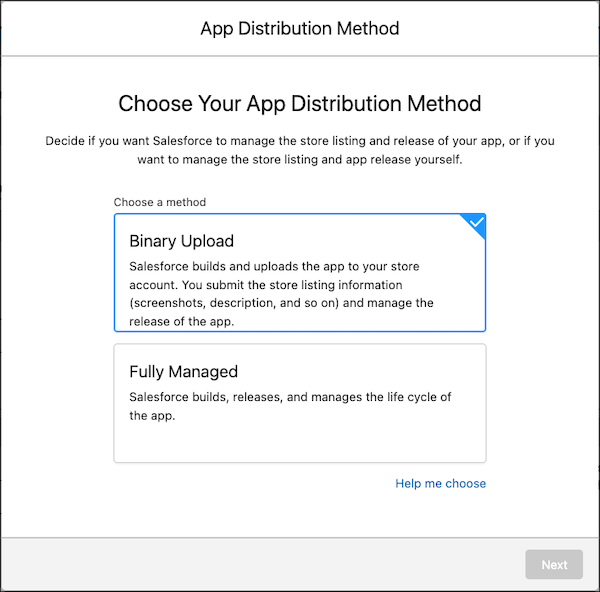Click the checkmark on Binary Upload card
Screen dimensions: 600x592
[x=476, y=222]
